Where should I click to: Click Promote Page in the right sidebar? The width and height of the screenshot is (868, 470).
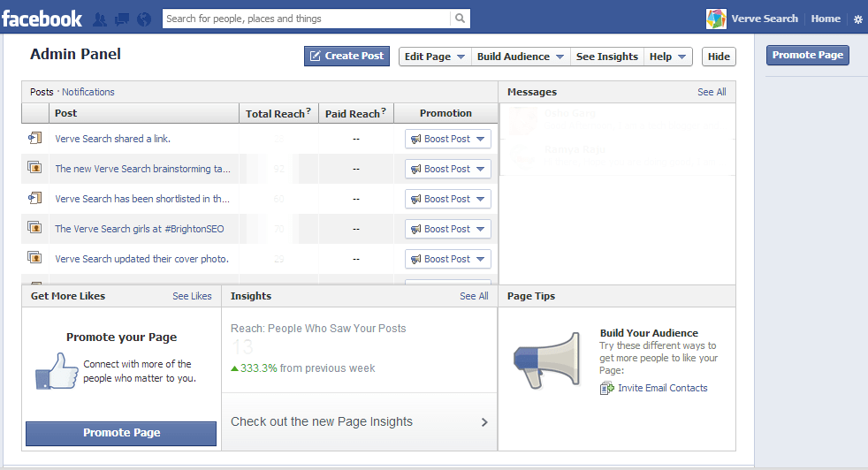[808, 55]
